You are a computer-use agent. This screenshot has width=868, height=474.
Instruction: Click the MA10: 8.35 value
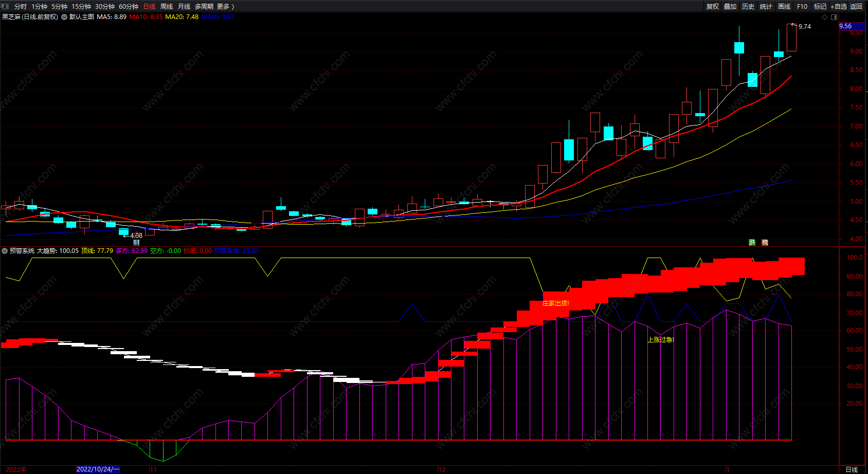click(x=146, y=17)
